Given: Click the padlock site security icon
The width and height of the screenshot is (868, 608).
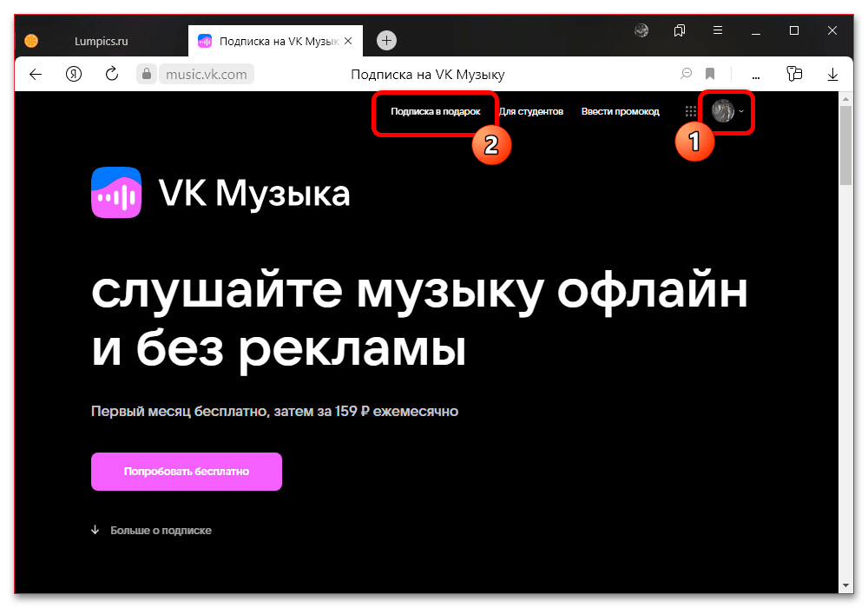Looking at the screenshot, I should tap(147, 74).
